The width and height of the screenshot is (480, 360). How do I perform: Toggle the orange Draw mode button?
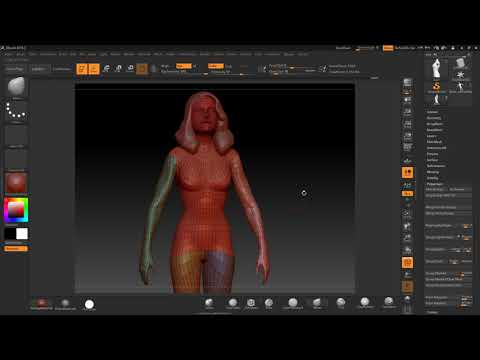click(94, 69)
